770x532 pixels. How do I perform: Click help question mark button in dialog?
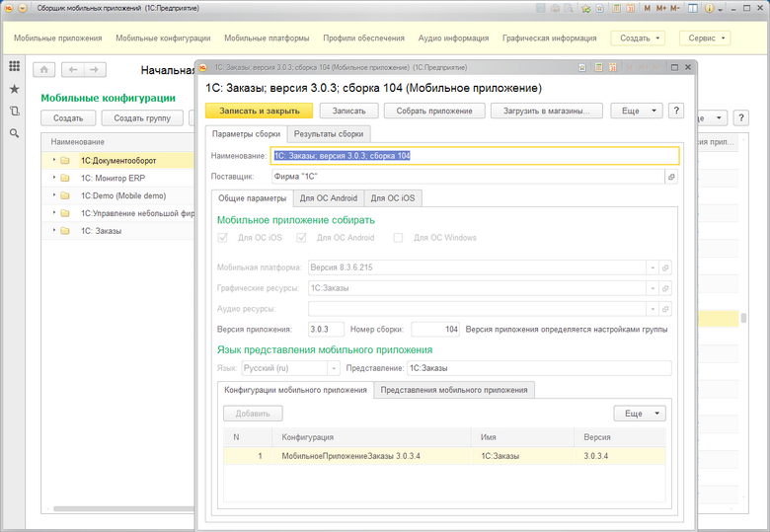point(676,111)
